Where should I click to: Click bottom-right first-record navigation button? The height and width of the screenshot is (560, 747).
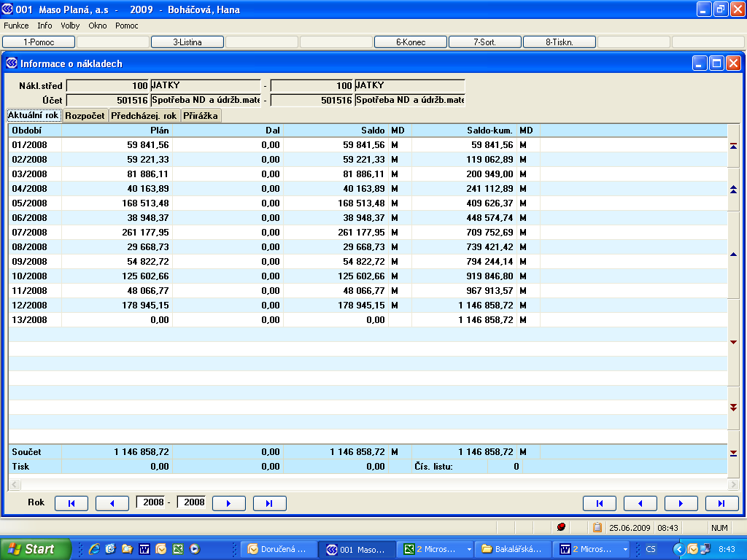[600, 503]
